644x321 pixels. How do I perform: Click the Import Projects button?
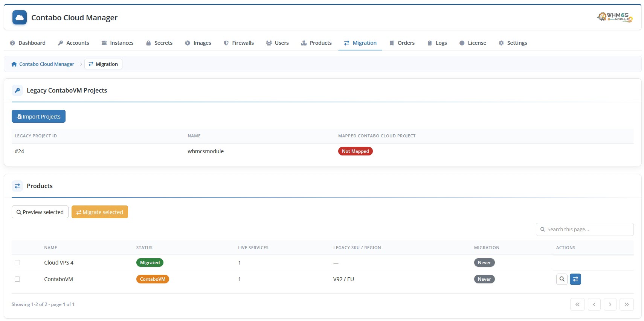point(38,116)
